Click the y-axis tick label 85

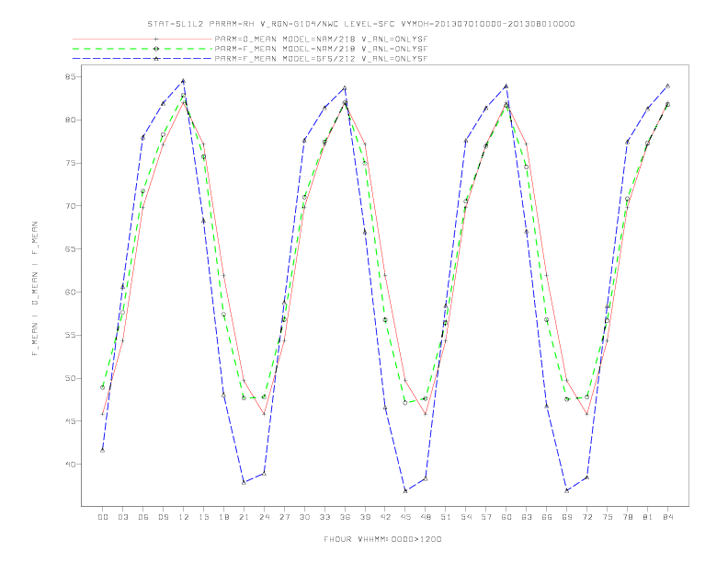71,76
